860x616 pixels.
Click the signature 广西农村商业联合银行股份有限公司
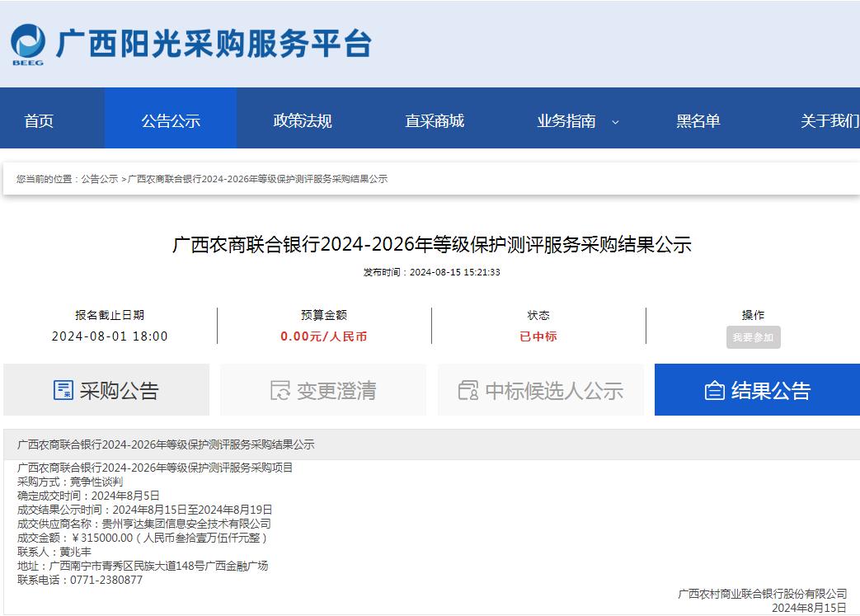click(763, 594)
